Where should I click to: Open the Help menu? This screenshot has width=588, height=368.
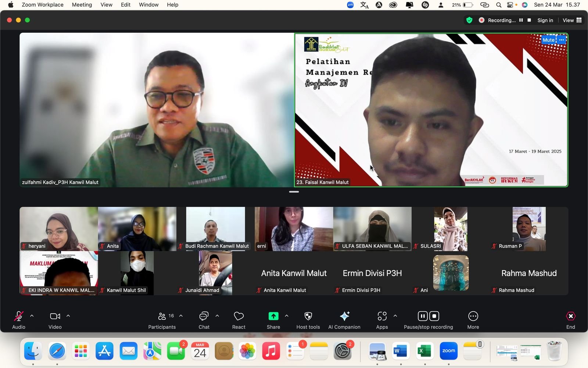(x=172, y=5)
